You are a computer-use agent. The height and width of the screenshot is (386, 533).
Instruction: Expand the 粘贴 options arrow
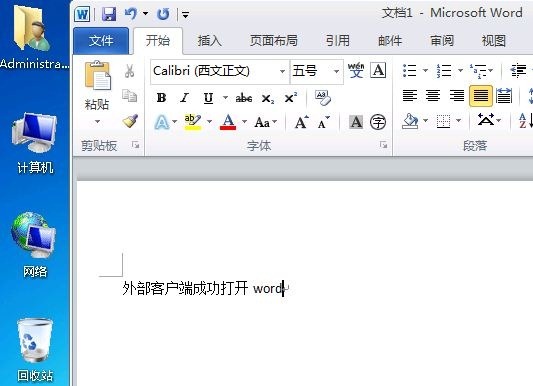click(97, 121)
